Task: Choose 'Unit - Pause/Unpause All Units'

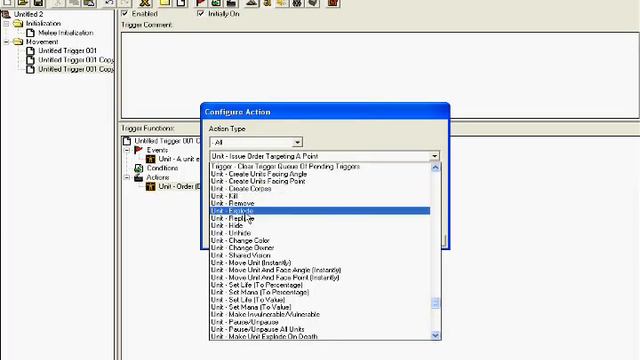Action: [x=320, y=329]
